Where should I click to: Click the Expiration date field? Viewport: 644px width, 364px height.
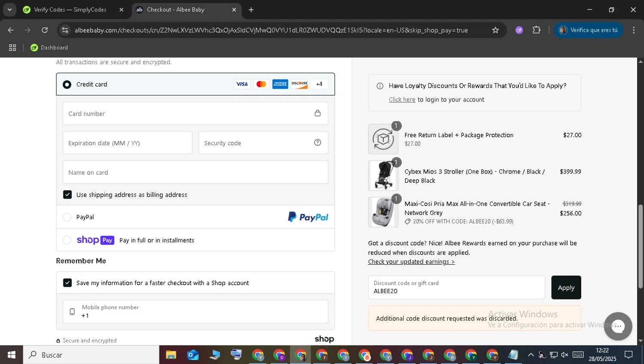[128, 143]
